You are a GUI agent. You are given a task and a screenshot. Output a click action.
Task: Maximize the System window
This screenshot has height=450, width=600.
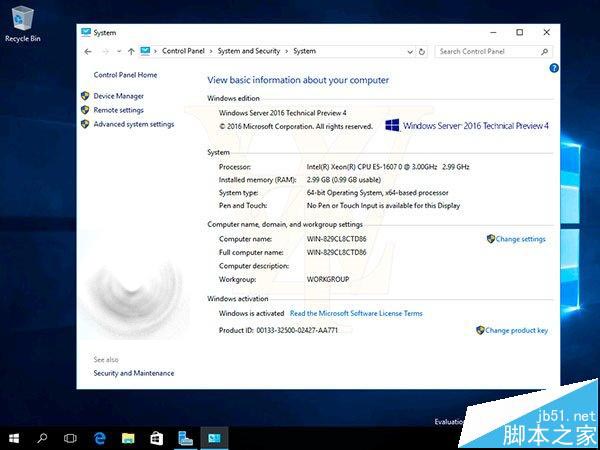point(520,33)
